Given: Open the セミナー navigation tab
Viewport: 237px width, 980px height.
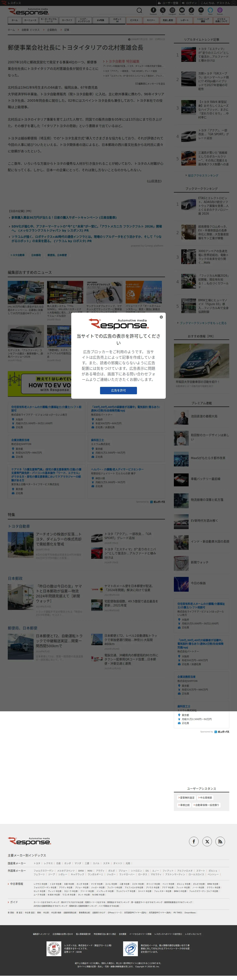Looking at the screenshot, I should pos(151,20).
